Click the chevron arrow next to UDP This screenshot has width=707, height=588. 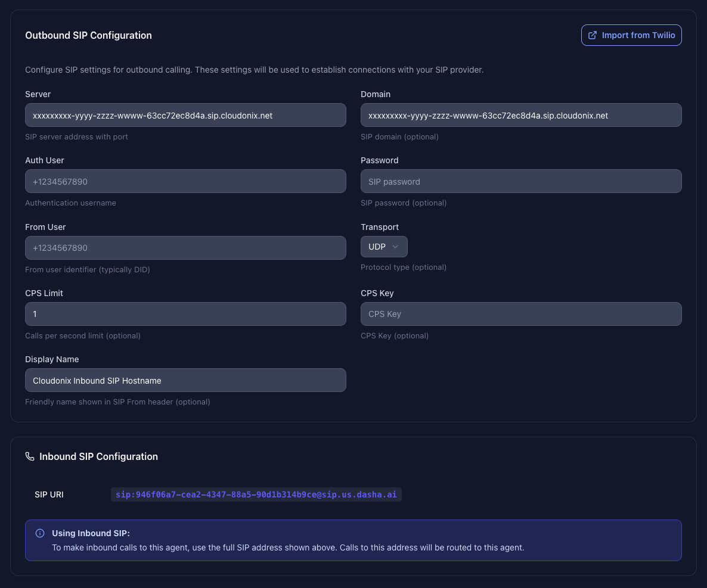[x=395, y=247]
